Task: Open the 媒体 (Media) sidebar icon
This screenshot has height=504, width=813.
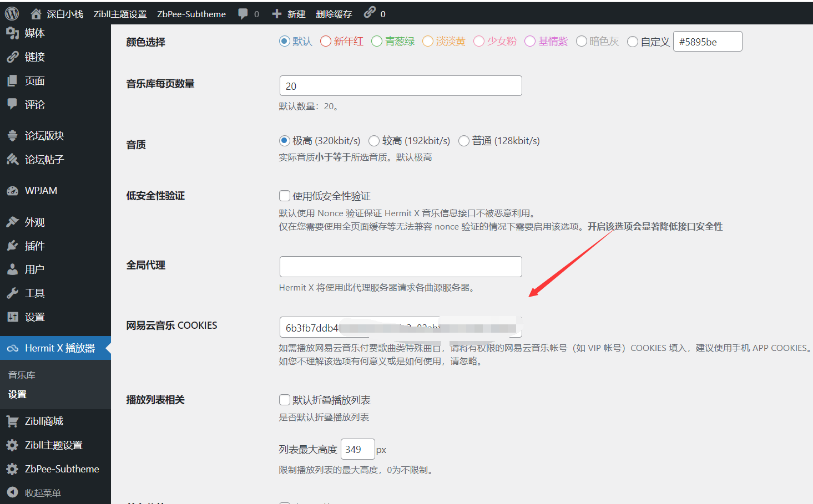Action: (x=11, y=33)
